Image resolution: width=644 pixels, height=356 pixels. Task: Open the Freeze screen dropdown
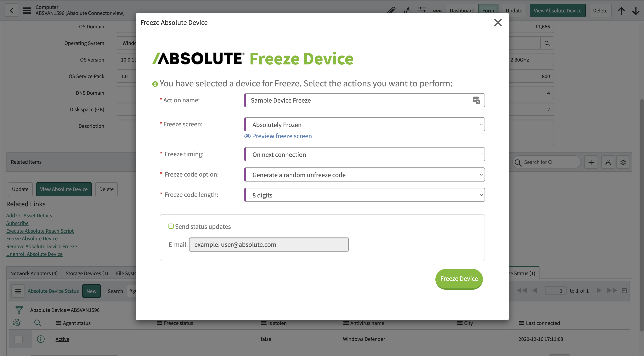click(365, 124)
